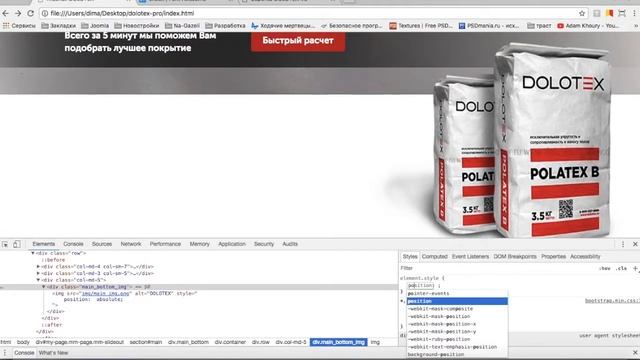
Task: Click the DOLOTEX Polatex B bag image
Action: pyautogui.click(x=522, y=141)
